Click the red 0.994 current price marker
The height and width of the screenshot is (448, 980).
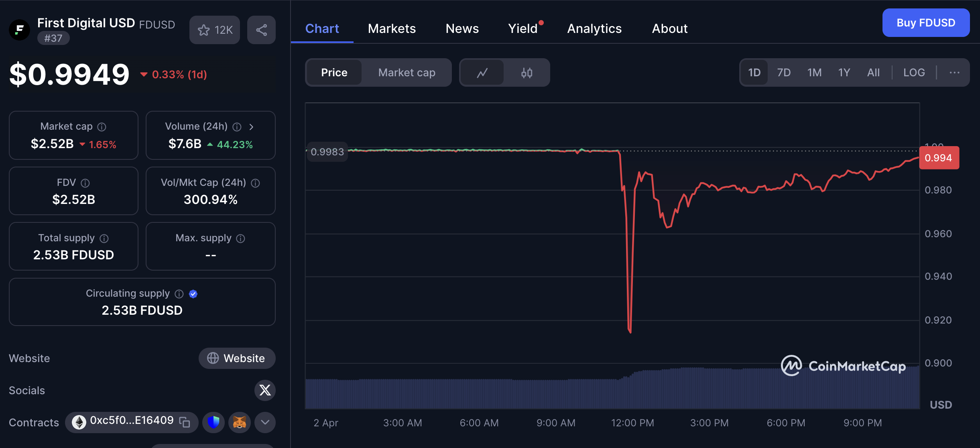point(939,158)
